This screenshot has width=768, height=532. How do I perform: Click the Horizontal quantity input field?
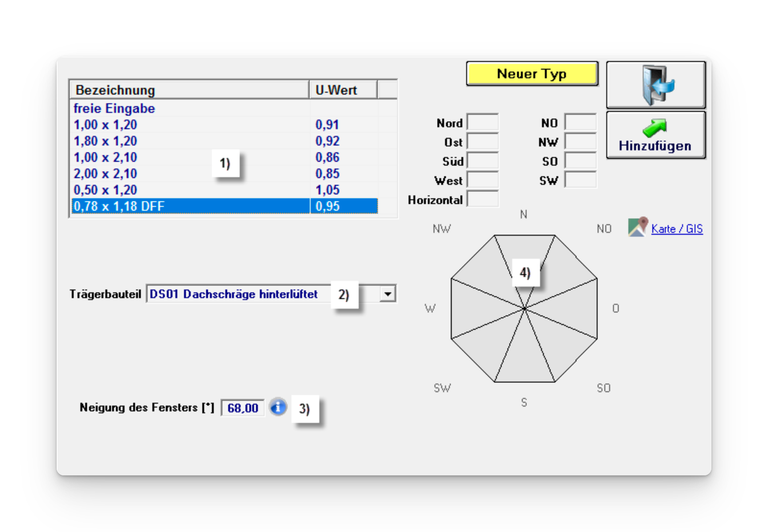483,199
